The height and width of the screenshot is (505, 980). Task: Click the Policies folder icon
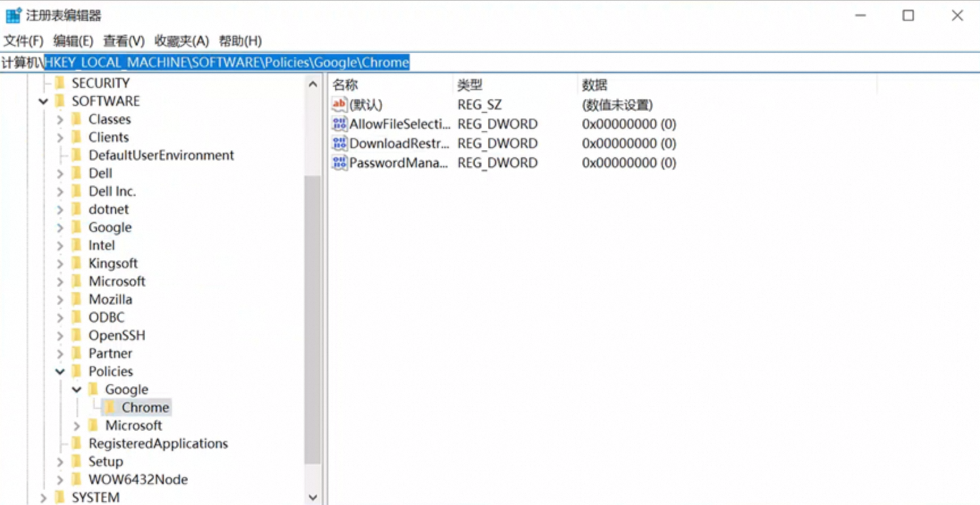coord(77,371)
